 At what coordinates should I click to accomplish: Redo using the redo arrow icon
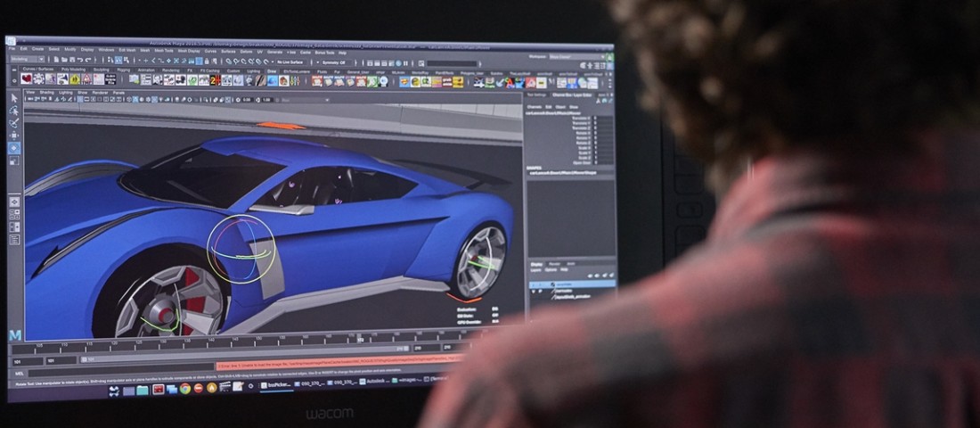(x=89, y=60)
